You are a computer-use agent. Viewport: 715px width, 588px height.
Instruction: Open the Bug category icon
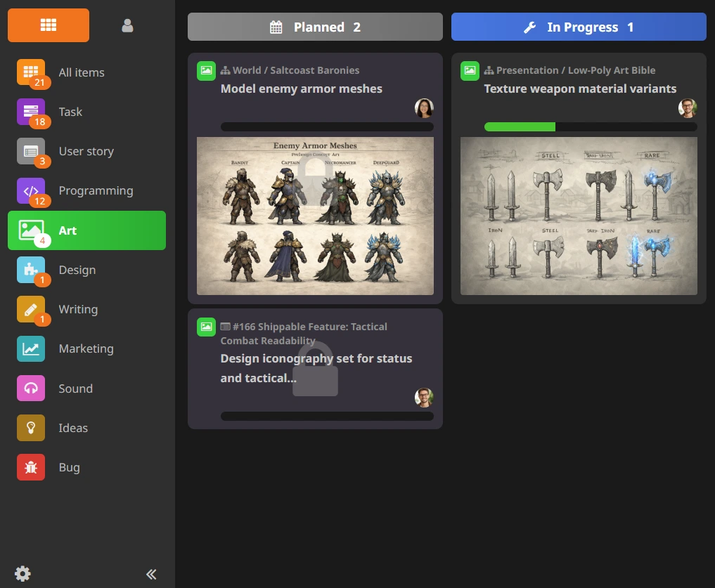31,467
